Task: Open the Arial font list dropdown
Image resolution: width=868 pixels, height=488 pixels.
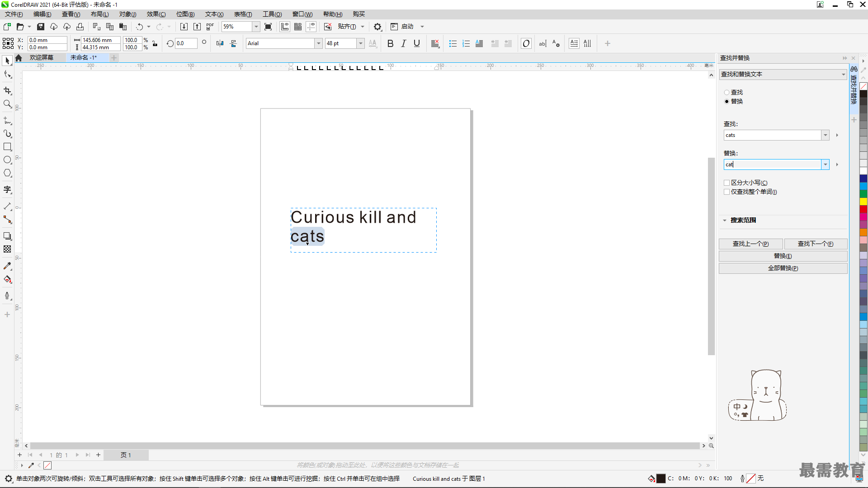Action: tap(318, 43)
